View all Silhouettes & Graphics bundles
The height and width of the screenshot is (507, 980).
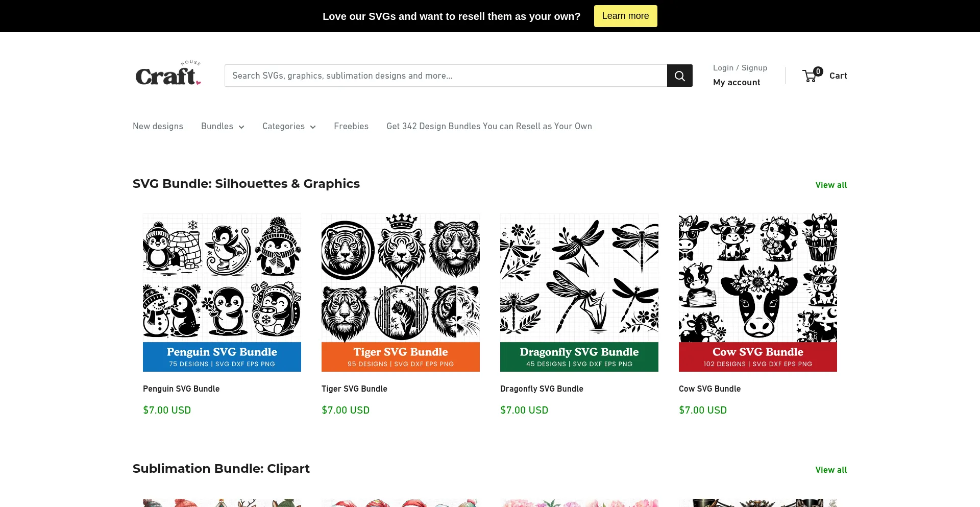pyautogui.click(x=831, y=185)
